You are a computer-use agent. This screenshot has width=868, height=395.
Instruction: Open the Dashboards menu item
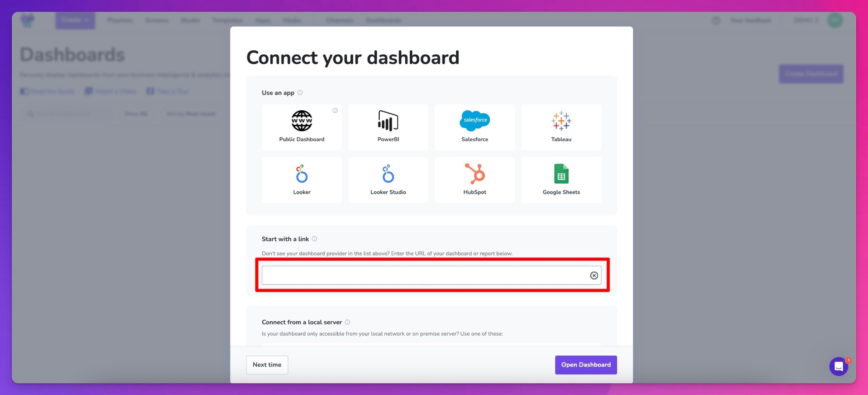(384, 20)
